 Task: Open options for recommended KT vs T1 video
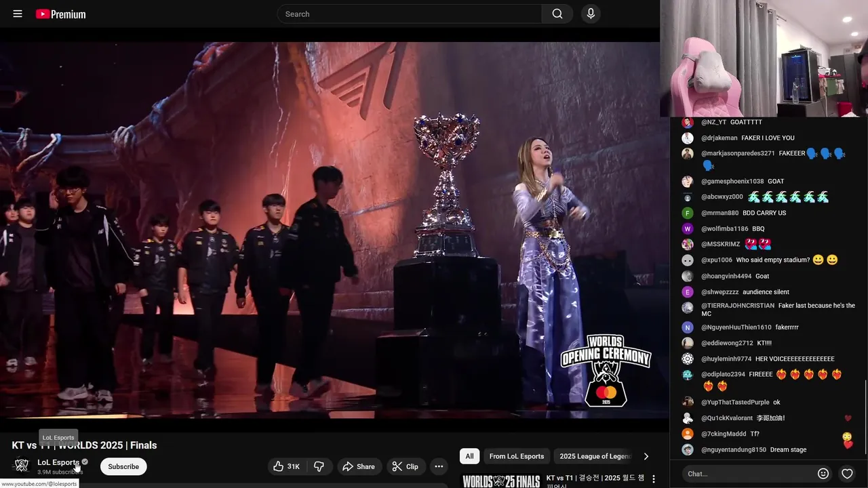tap(654, 479)
